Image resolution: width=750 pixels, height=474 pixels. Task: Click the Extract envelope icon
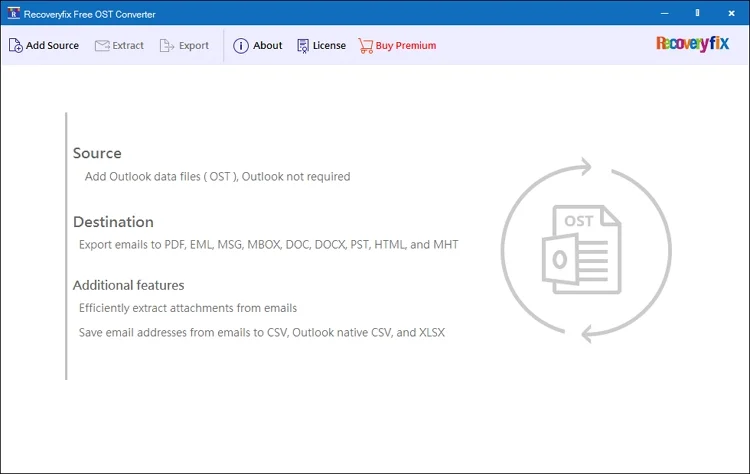click(x=102, y=45)
